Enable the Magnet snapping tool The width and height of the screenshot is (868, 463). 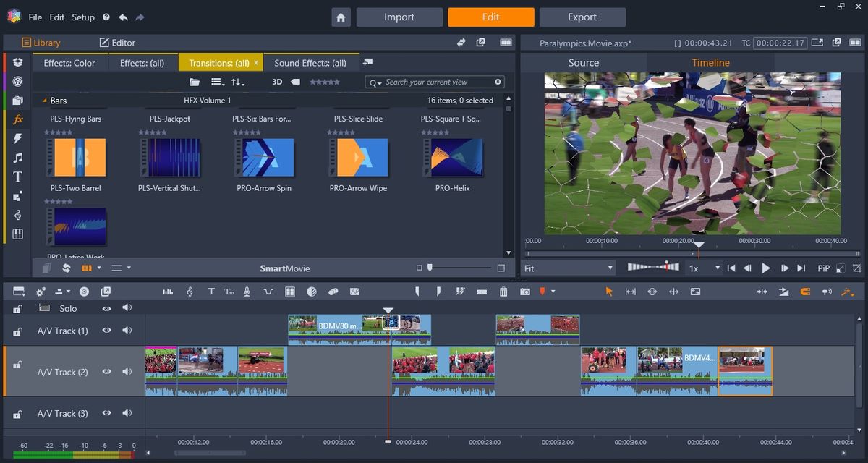tap(804, 292)
